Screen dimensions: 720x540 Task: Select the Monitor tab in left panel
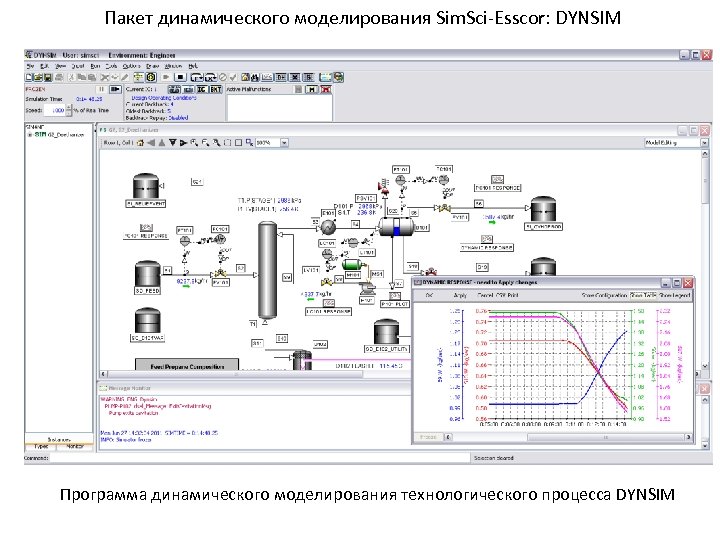coord(75,446)
